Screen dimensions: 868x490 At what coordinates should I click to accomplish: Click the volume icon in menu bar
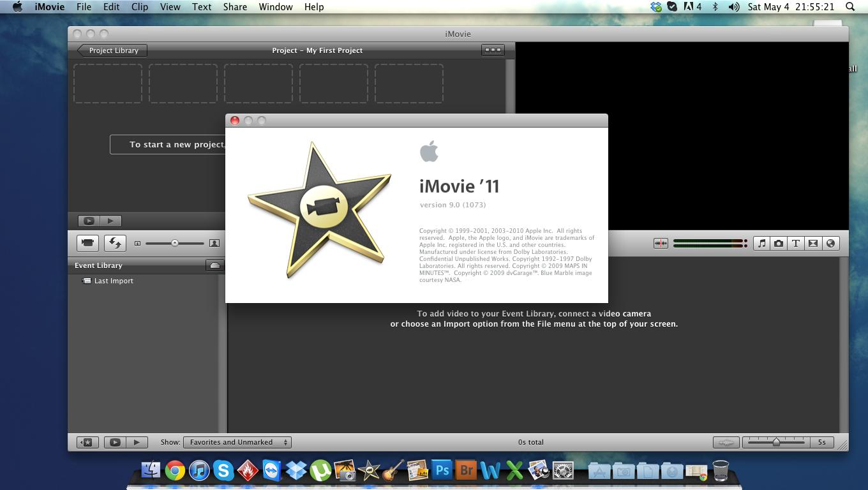coord(735,7)
